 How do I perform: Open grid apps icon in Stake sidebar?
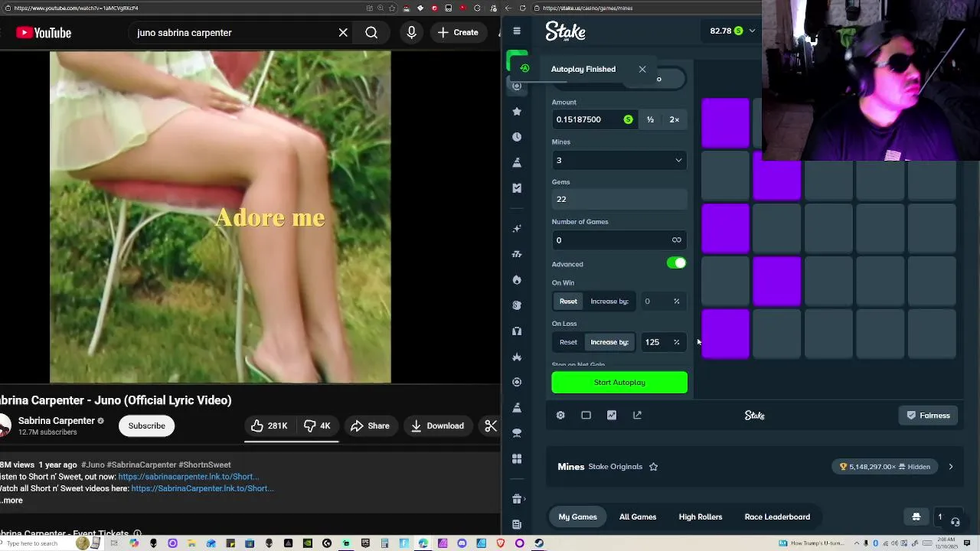point(517,458)
